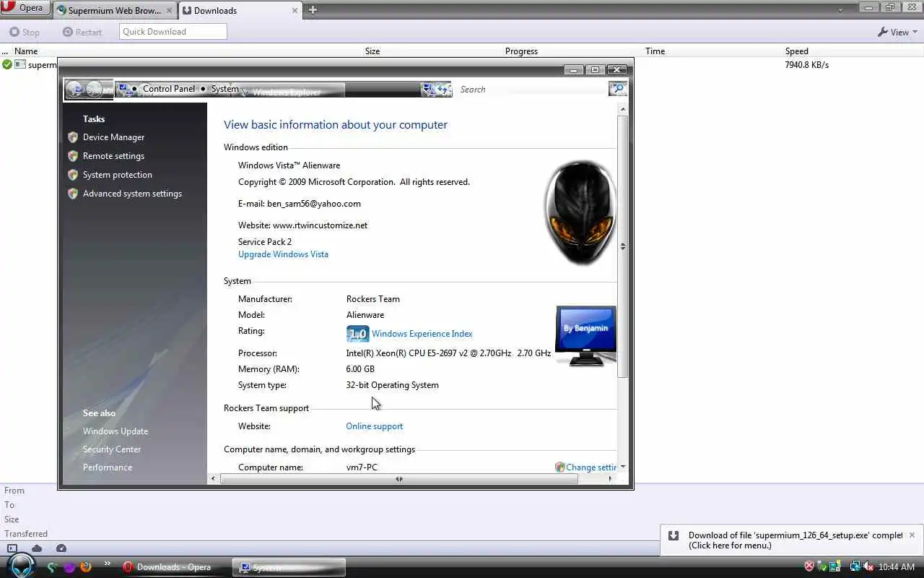Click the 1.0 rating badge
Viewport: 924px width, 578px height.
pyautogui.click(x=357, y=334)
